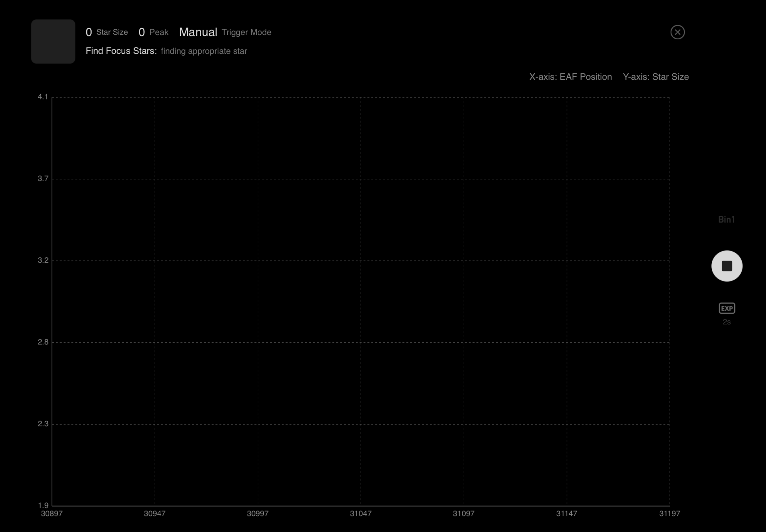Click the Trigger Mode label
Viewport: 766px width, 532px height.
246,33
